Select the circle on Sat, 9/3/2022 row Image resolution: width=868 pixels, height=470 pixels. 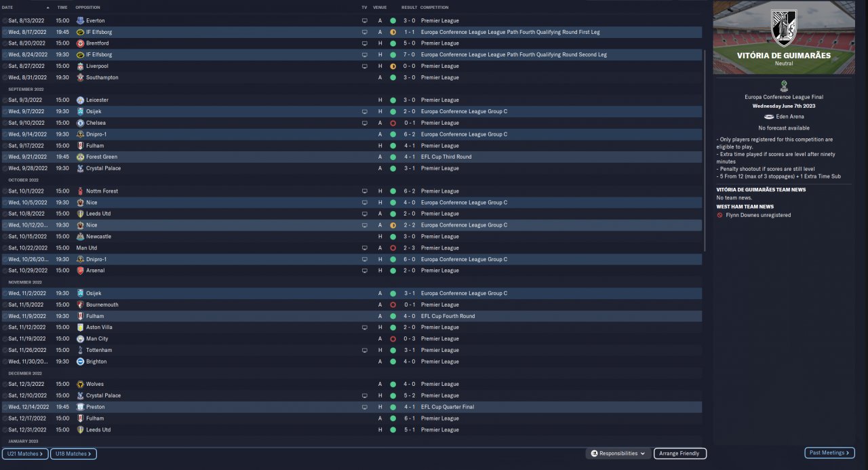(5, 100)
